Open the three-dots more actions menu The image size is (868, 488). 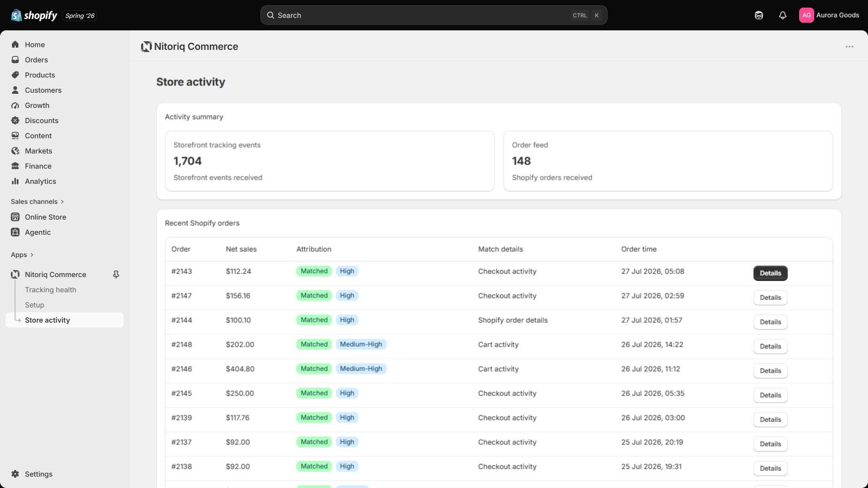coord(850,47)
